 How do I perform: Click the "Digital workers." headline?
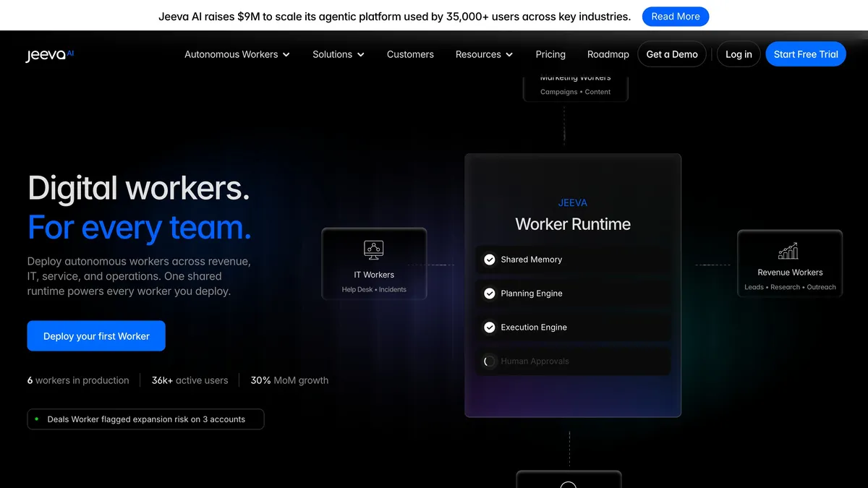[139, 189]
